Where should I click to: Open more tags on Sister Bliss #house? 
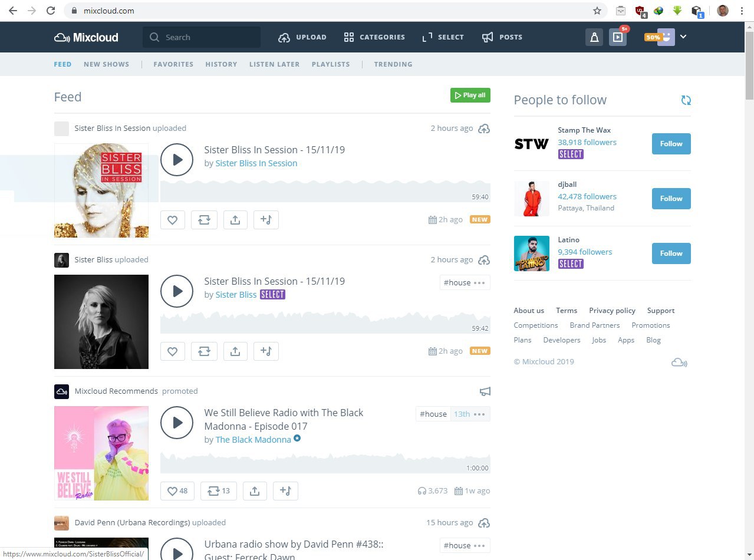[x=479, y=283]
